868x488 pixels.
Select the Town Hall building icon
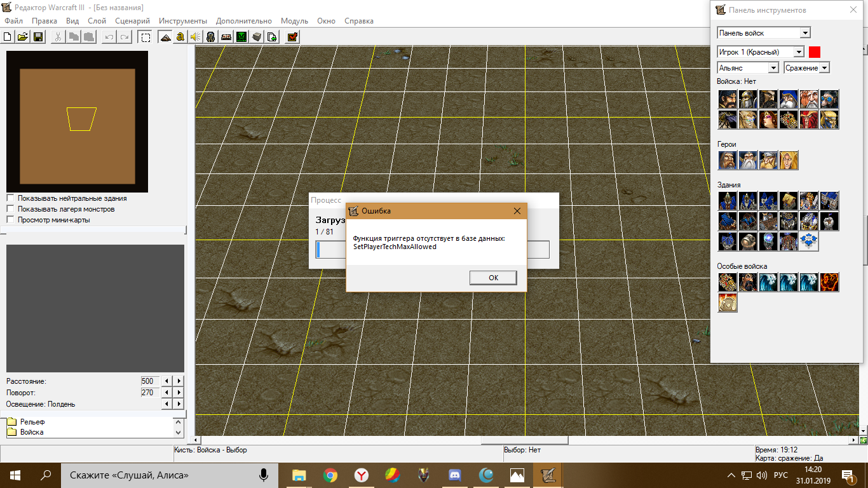[x=728, y=201]
